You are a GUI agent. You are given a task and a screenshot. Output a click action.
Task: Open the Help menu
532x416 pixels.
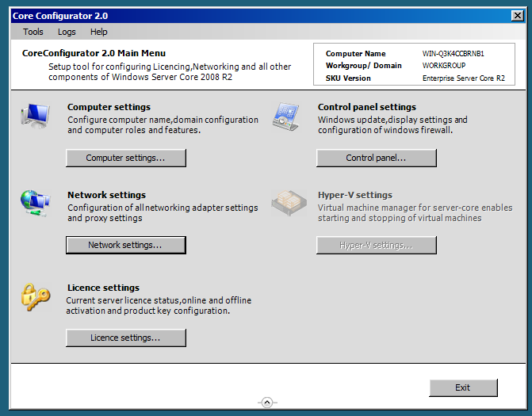(x=99, y=32)
